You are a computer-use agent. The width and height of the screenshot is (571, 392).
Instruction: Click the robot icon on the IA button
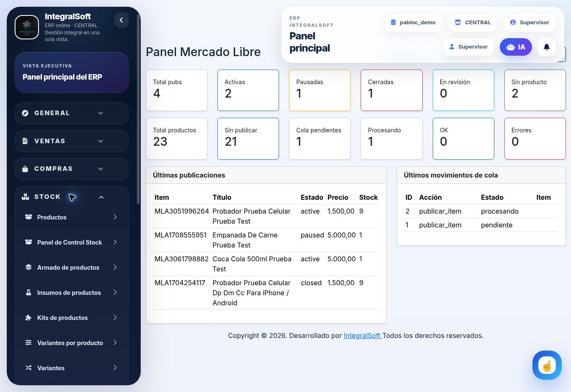pos(511,47)
